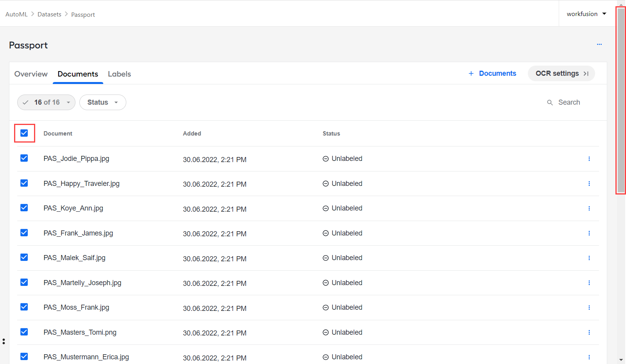Click the Passport page heading
This screenshot has width=626, height=364.
point(28,45)
